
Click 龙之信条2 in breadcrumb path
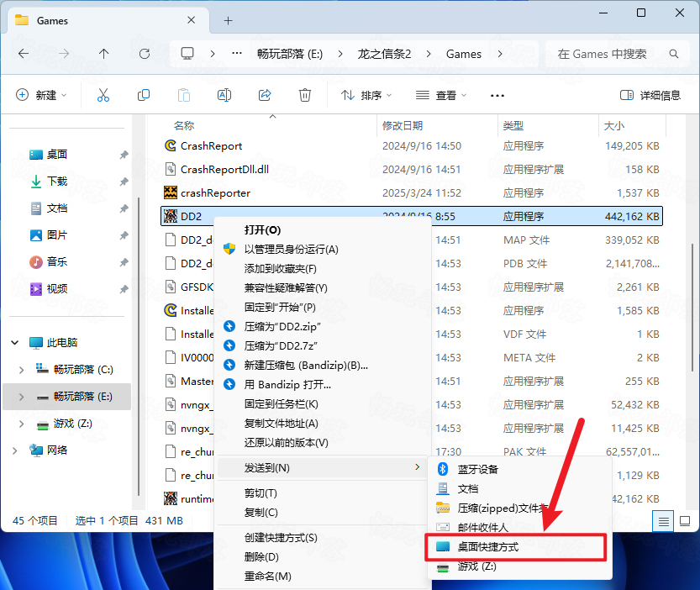click(x=384, y=54)
